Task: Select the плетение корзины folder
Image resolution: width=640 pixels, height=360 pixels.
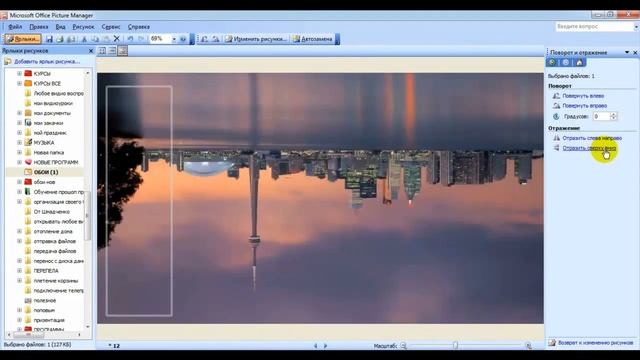Action: (56, 281)
